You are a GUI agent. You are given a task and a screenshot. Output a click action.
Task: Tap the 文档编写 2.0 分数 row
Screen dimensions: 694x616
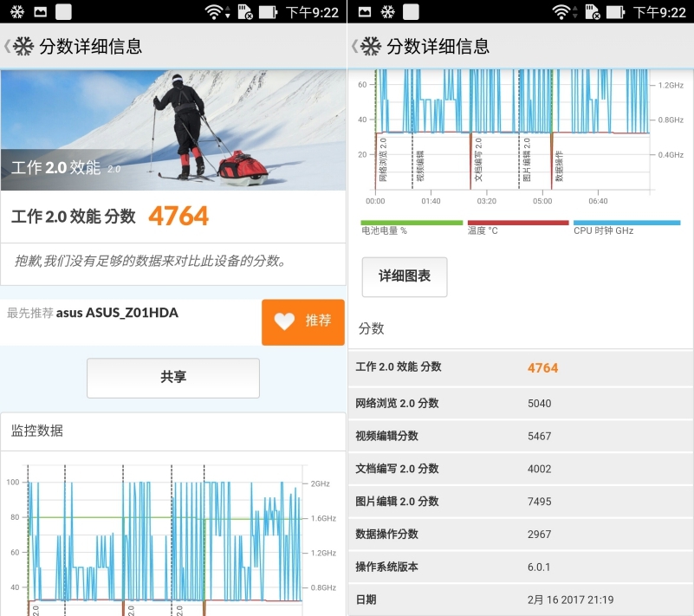[x=521, y=469]
